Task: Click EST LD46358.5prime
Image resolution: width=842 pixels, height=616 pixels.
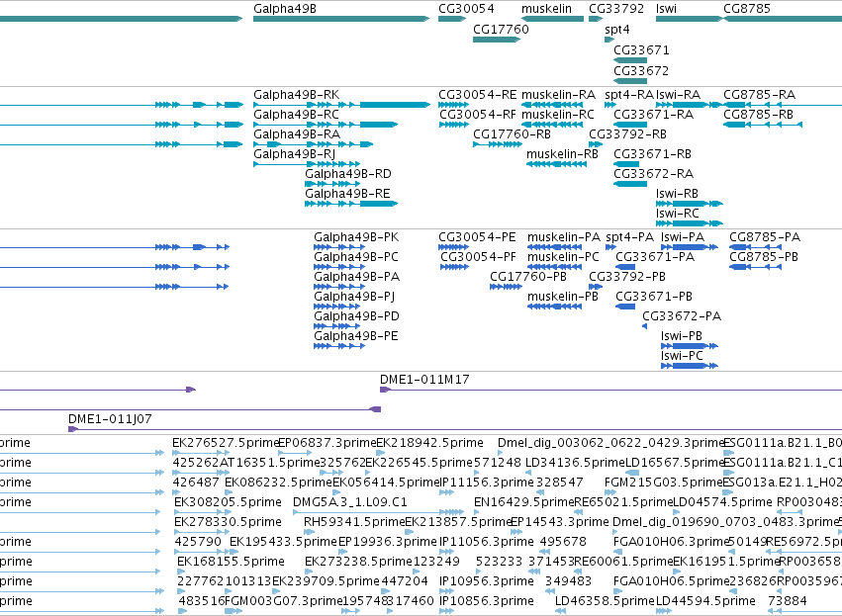Action: (x=606, y=601)
